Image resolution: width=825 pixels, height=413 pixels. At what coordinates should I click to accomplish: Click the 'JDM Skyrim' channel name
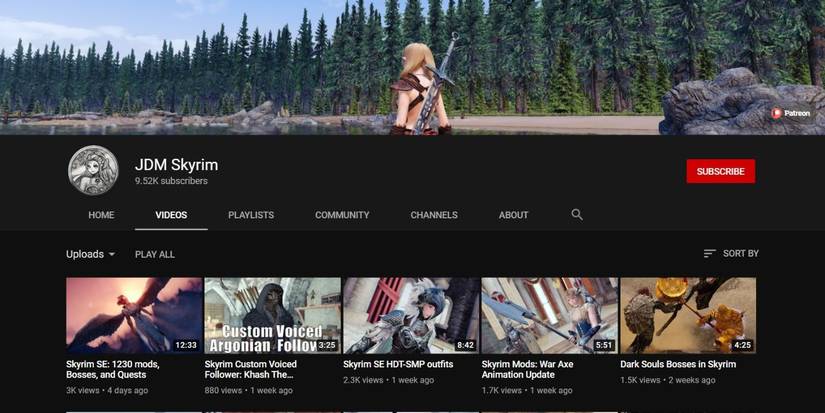[x=176, y=165]
